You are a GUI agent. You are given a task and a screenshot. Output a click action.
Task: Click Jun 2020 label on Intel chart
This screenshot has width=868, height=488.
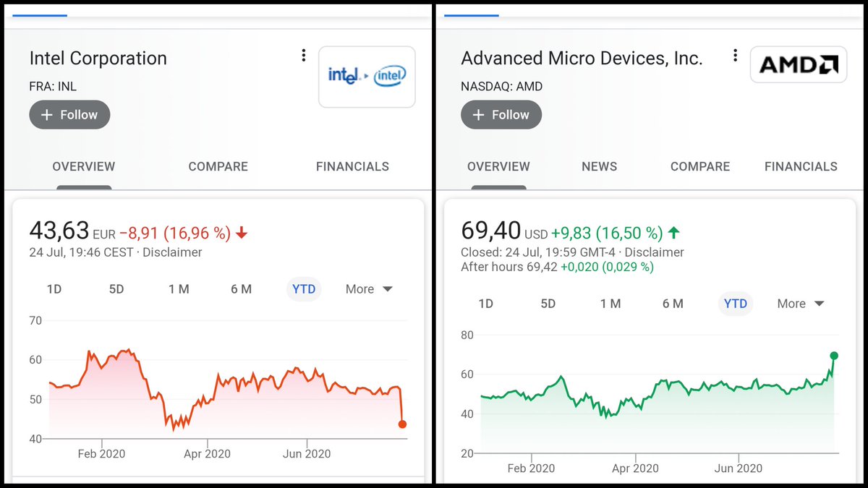click(x=307, y=454)
